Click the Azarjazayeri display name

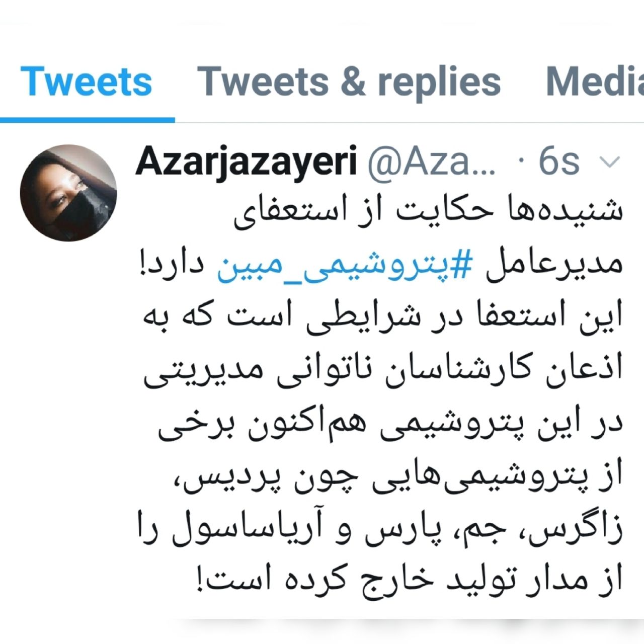click(x=247, y=162)
